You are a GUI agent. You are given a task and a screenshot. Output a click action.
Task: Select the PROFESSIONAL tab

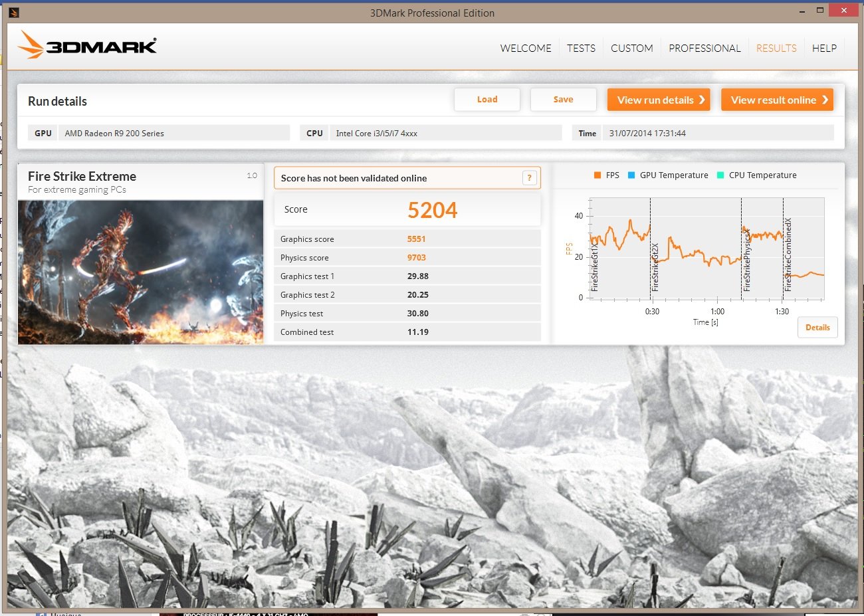(x=704, y=48)
